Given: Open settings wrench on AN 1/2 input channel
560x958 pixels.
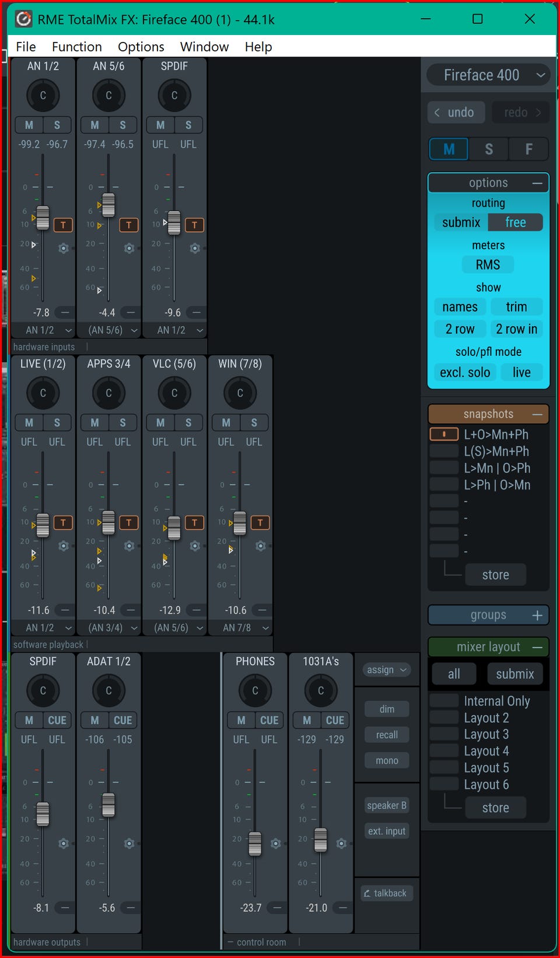Looking at the screenshot, I should (x=64, y=249).
